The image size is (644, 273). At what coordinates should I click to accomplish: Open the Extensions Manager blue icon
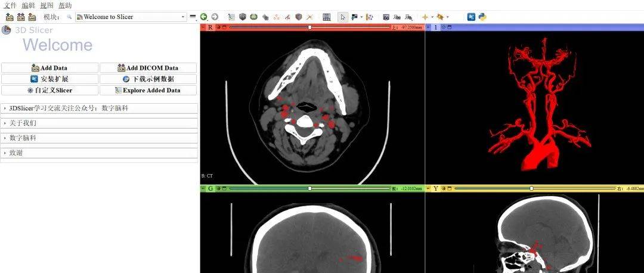(x=471, y=17)
